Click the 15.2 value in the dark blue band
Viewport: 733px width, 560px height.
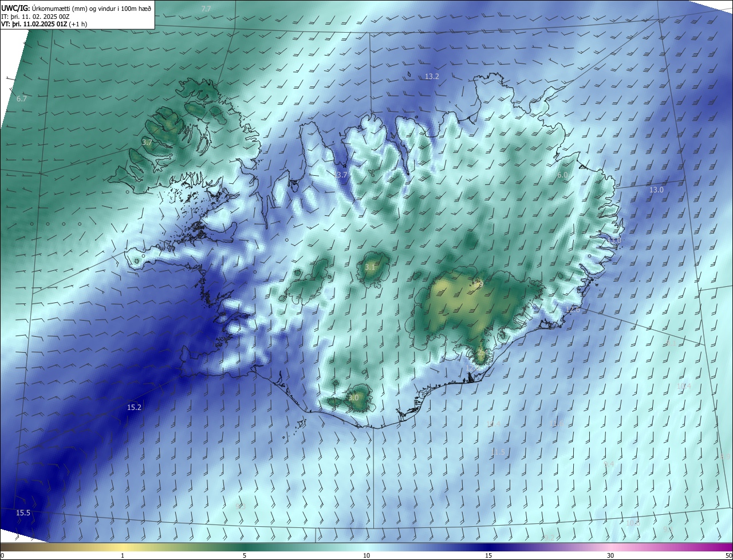(134, 407)
